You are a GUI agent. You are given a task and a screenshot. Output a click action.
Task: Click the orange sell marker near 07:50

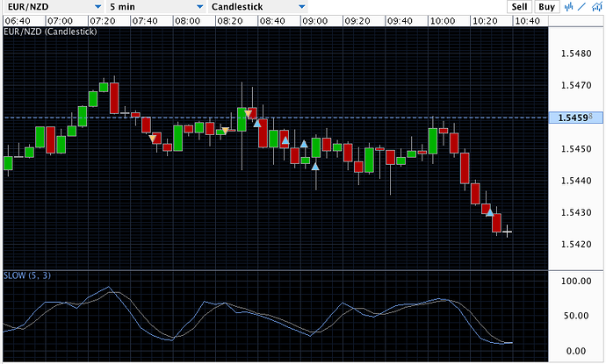pos(153,139)
